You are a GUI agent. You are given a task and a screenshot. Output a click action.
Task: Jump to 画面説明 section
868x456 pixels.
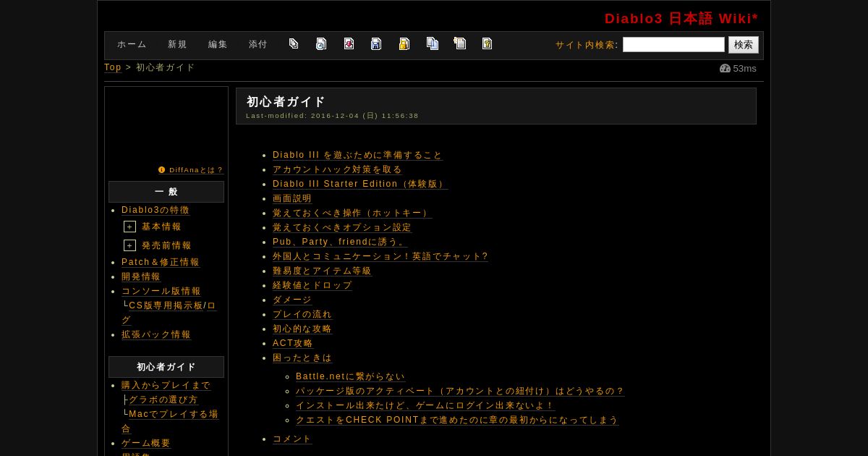[x=292, y=198]
